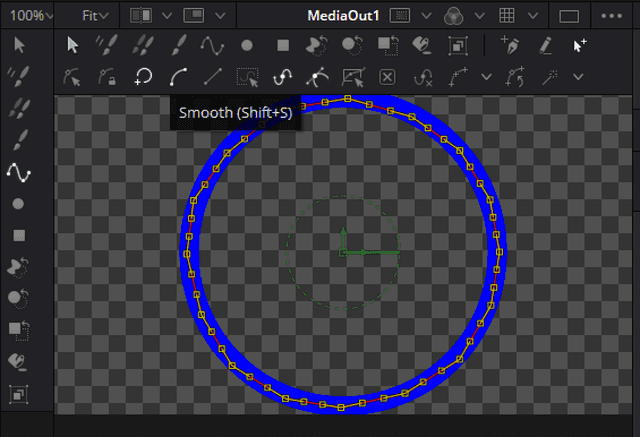Open dropdown arrow beside Publish points

(x=486, y=77)
